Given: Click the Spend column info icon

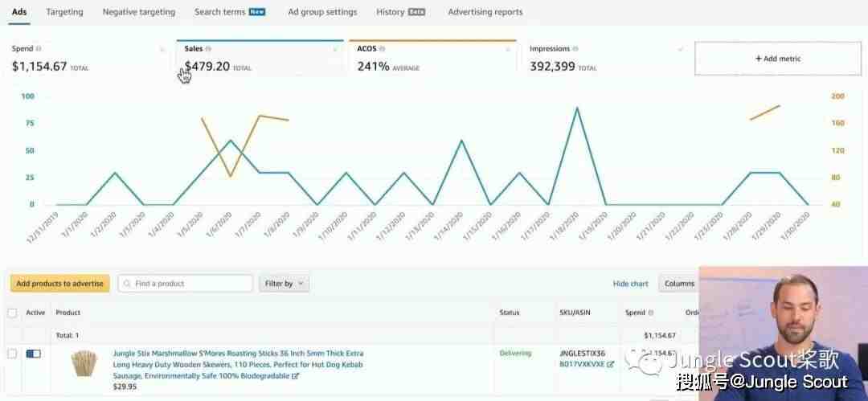Looking at the screenshot, I should [650, 313].
